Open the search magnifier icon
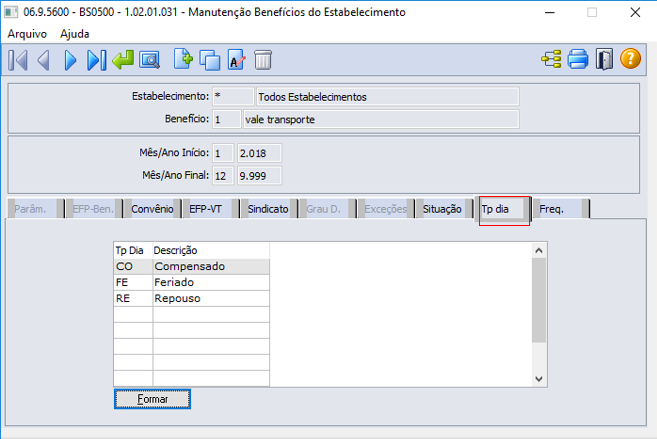657x439 pixels. point(150,60)
